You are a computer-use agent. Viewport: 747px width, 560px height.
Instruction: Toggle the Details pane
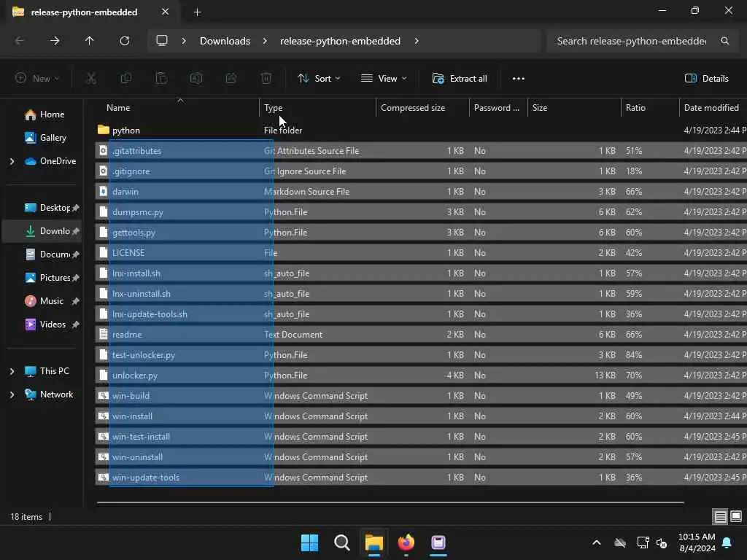[706, 79]
